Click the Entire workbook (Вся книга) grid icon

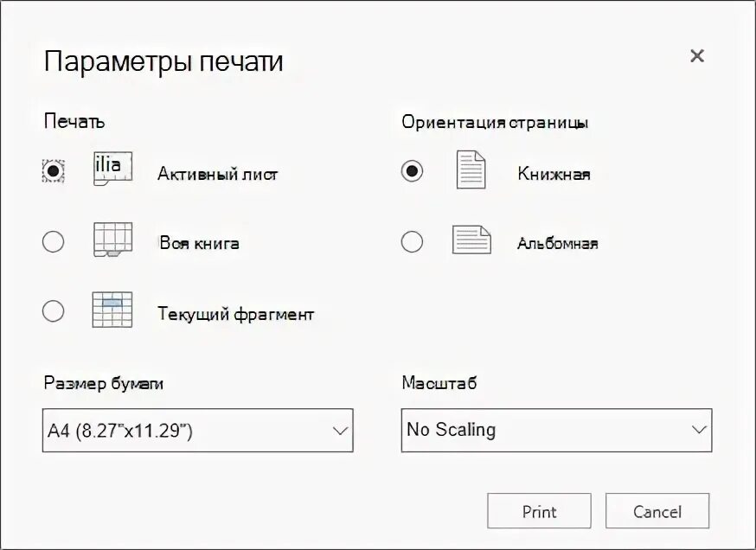[112, 239]
